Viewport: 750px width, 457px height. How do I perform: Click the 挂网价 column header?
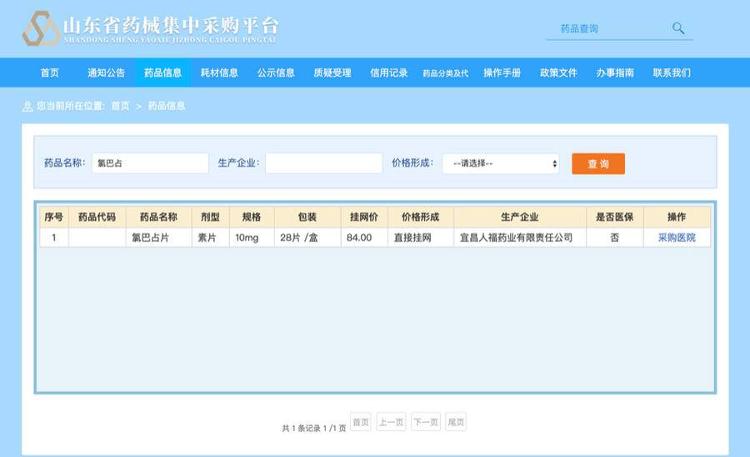(x=364, y=217)
